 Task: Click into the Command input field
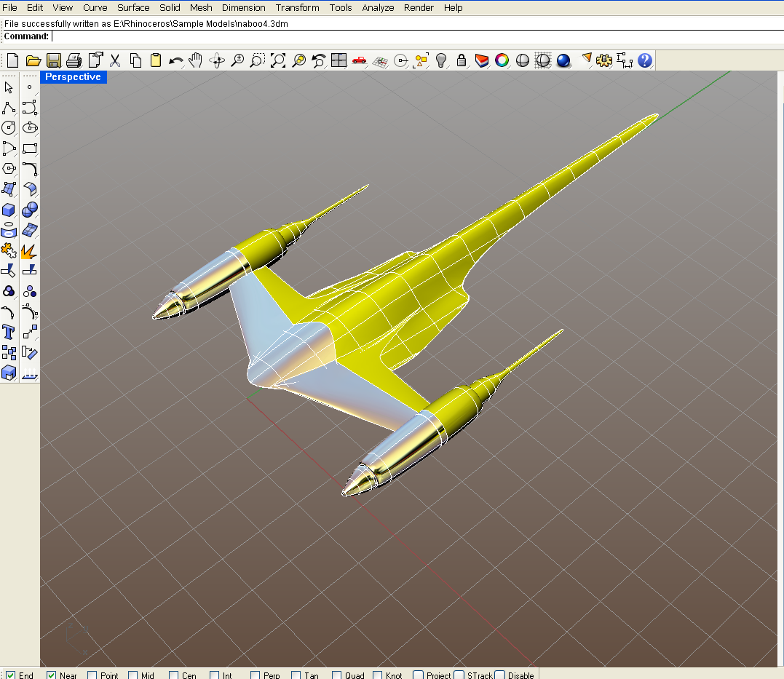click(x=418, y=36)
